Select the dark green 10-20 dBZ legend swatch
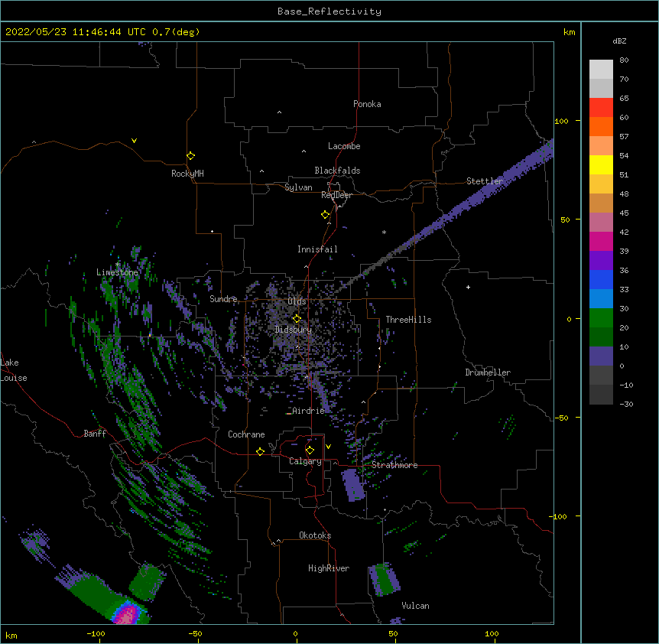 coord(601,337)
